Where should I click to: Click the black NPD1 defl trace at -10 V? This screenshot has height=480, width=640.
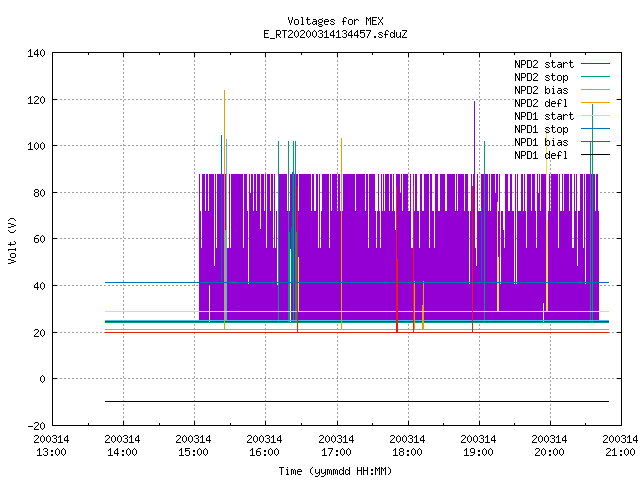(x=357, y=401)
